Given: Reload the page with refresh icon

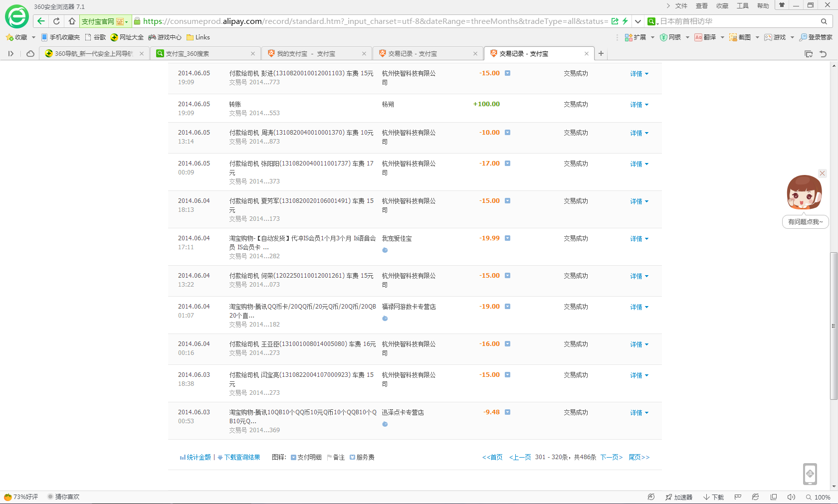Looking at the screenshot, I should [56, 21].
